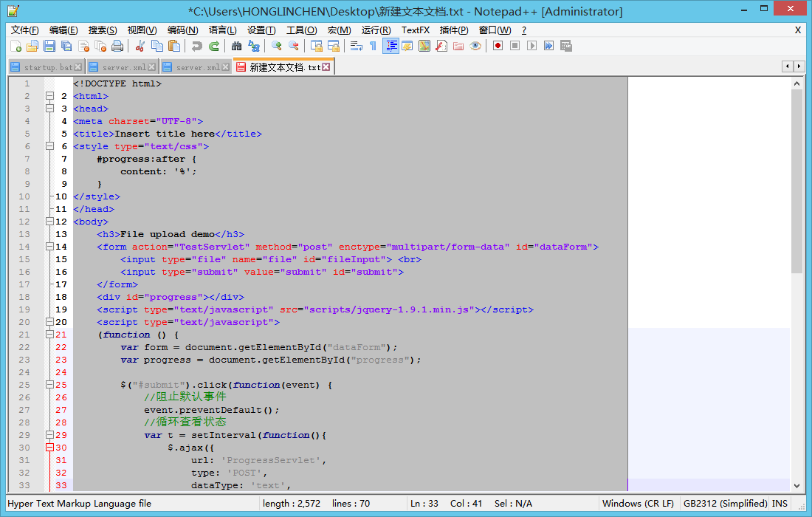
Task: Click the Save All icon
Action: pos(66,46)
